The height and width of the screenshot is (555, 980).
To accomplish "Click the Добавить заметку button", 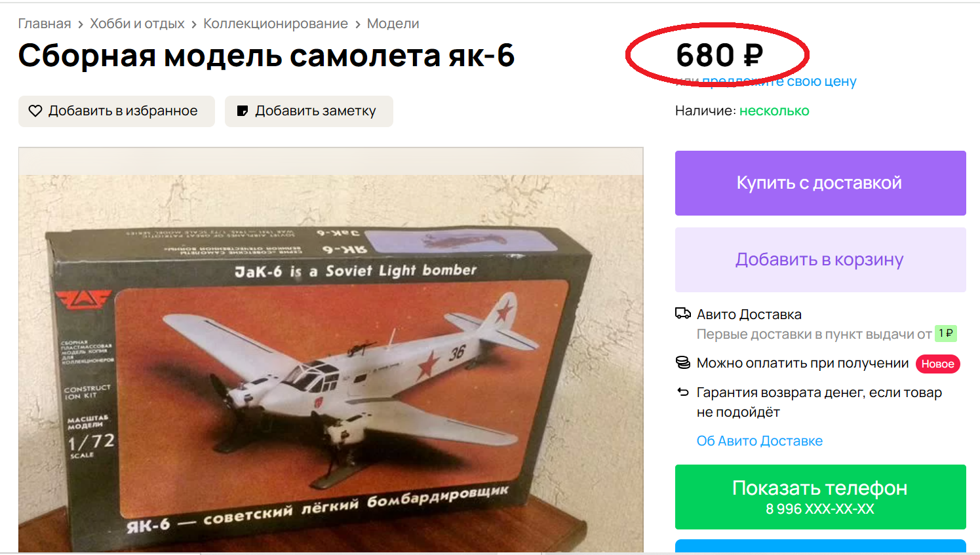I will pos(309,111).
